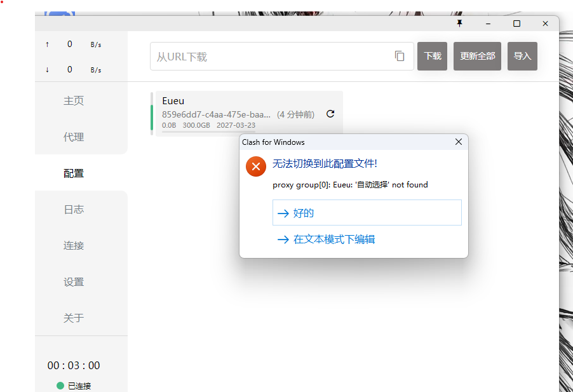The height and width of the screenshot is (392, 573).
Task: Click the 更新全部 update all button
Action: (x=477, y=56)
